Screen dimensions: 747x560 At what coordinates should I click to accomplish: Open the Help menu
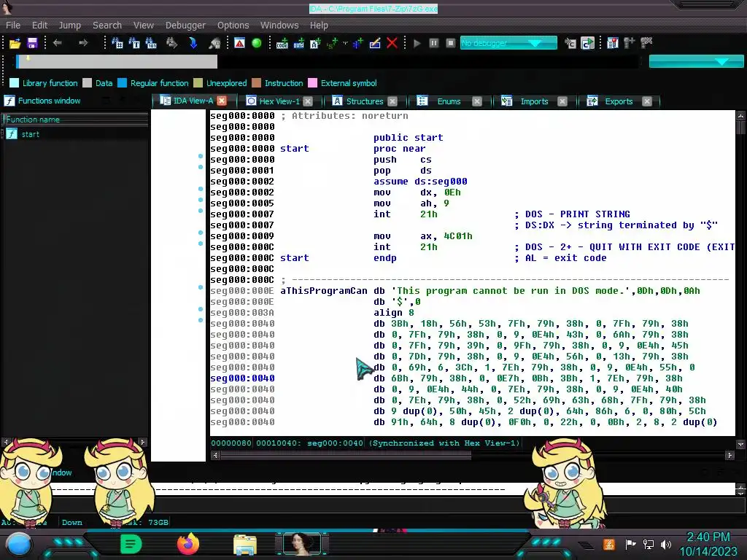click(x=319, y=26)
